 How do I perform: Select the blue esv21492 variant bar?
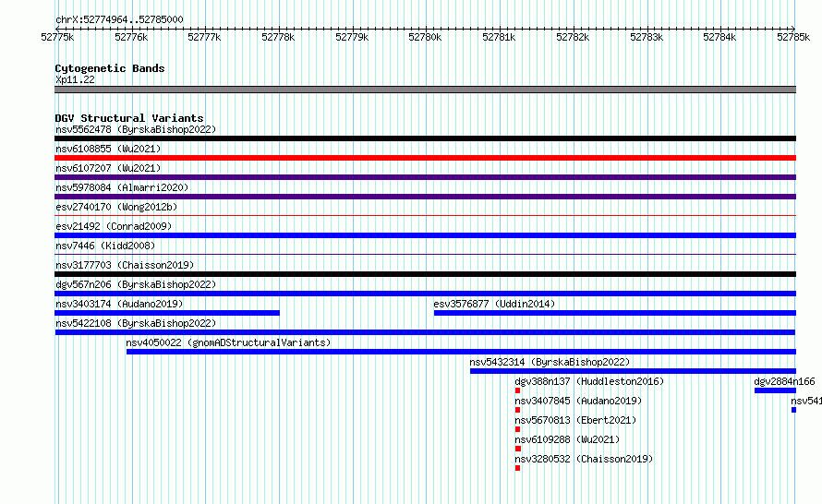click(x=425, y=235)
